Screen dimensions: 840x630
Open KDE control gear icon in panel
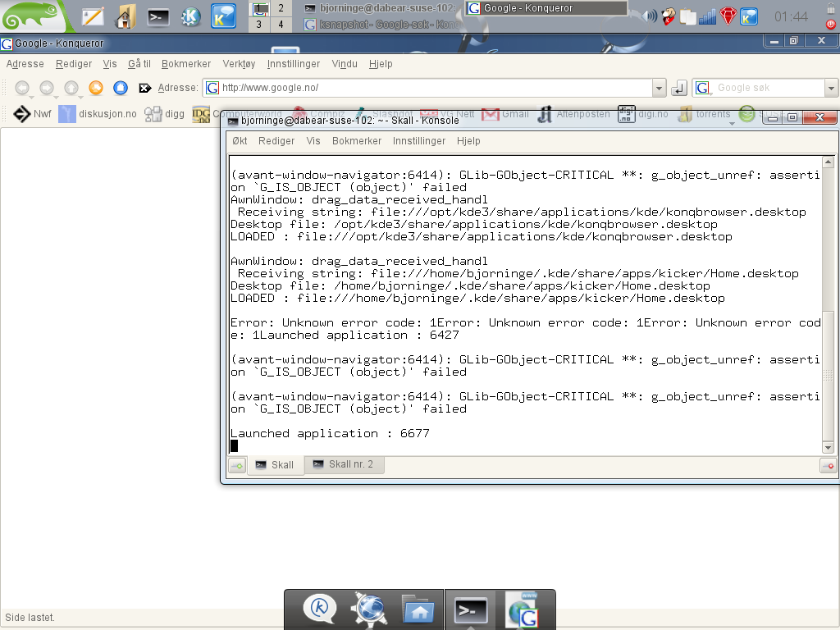190,16
